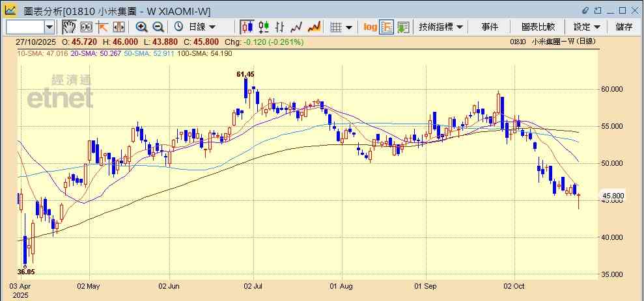This screenshot has height=301, width=644.
Task: Click the zoom in magnifier icon
Action: pos(141,27)
